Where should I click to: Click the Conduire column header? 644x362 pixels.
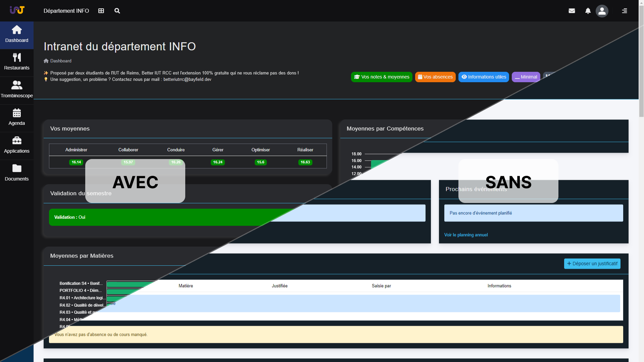pyautogui.click(x=176, y=150)
